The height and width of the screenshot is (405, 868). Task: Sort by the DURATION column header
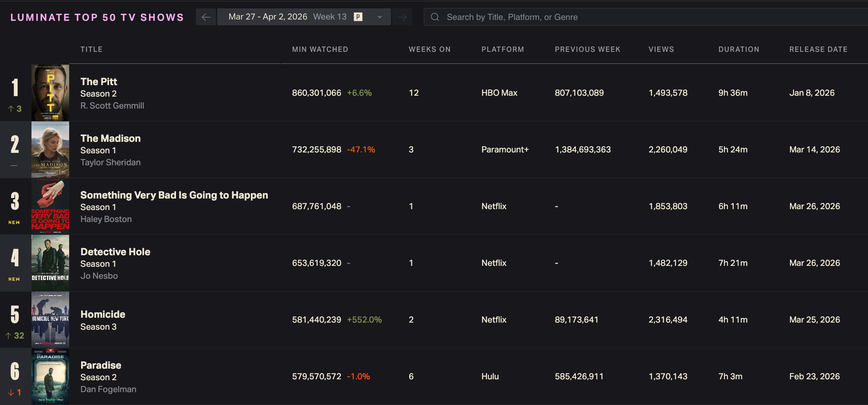coord(739,49)
